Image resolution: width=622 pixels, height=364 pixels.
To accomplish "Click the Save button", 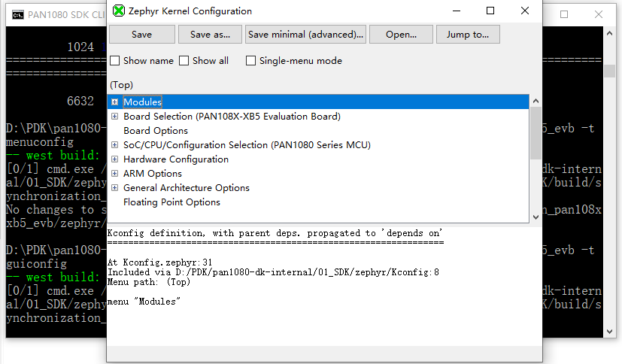I will pyautogui.click(x=142, y=35).
